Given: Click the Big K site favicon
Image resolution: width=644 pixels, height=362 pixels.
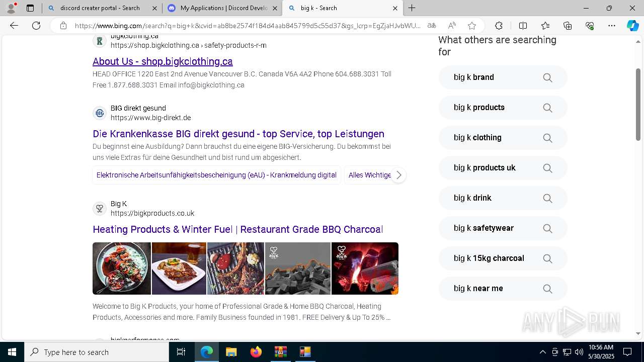Looking at the screenshot, I should (x=100, y=208).
